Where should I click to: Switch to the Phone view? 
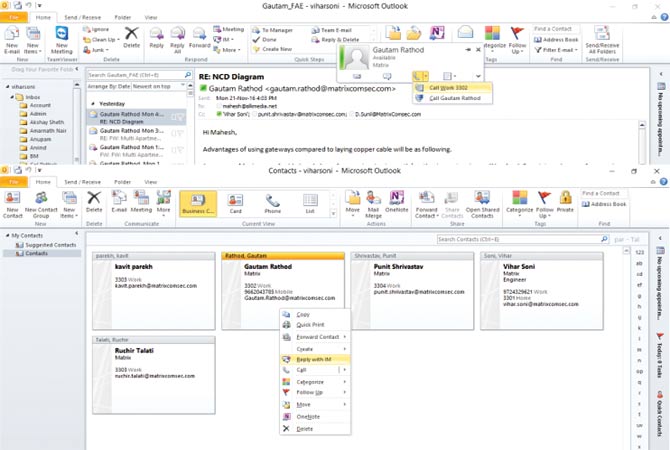click(273, 204)
